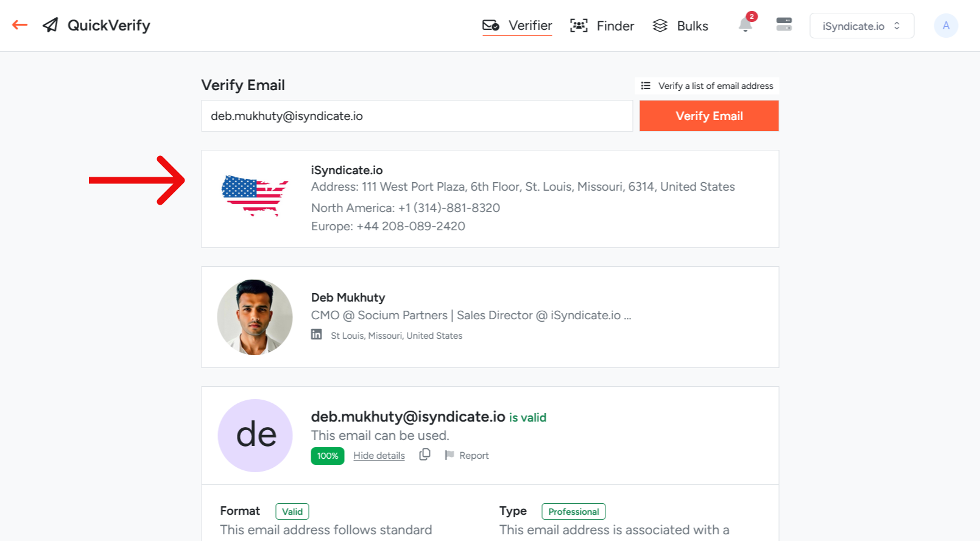The image size is (980, 541).
Task: Open the notifications bell icon
Action: tap(745, 25)
